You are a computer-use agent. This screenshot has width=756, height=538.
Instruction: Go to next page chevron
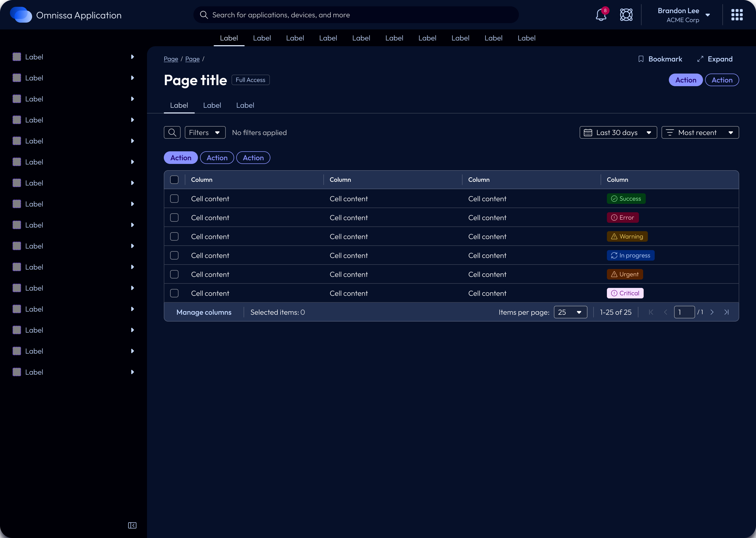[712, 312]
